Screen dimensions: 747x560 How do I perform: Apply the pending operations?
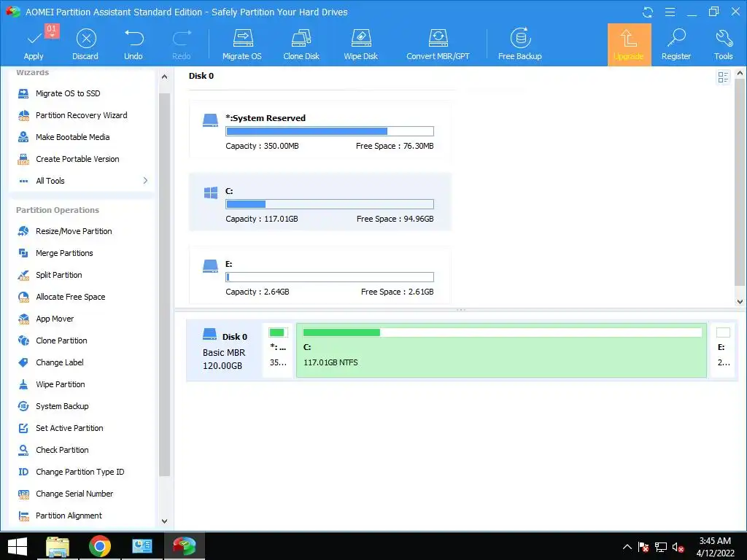click(x=34, y=44)
